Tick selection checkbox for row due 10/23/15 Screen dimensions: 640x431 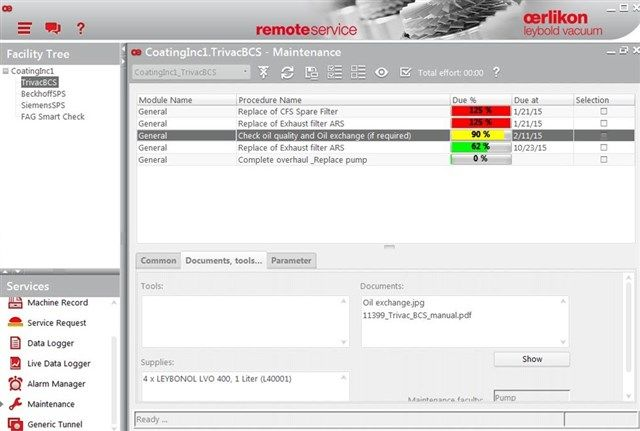(604, 147)
